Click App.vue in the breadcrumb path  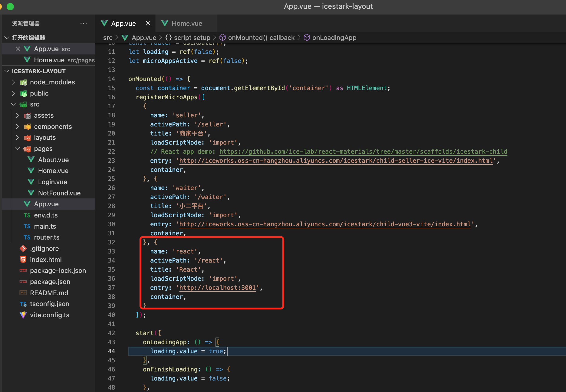click(x=144, y=38)
